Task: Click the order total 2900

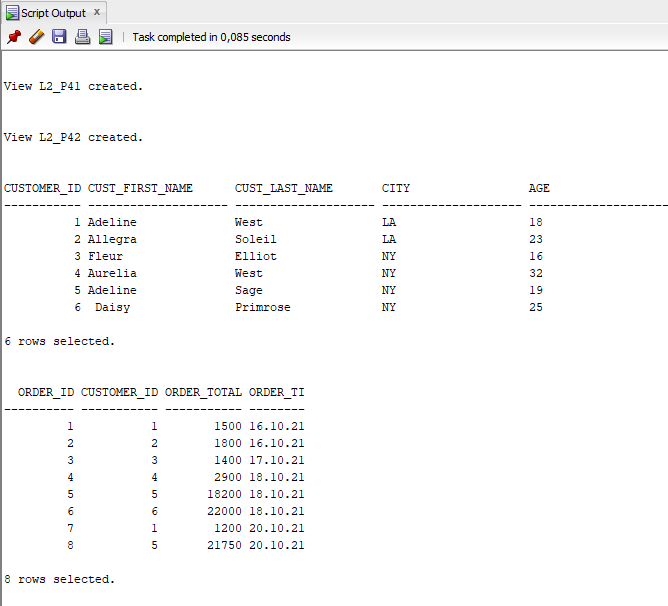Action: [x=228, y=478]
